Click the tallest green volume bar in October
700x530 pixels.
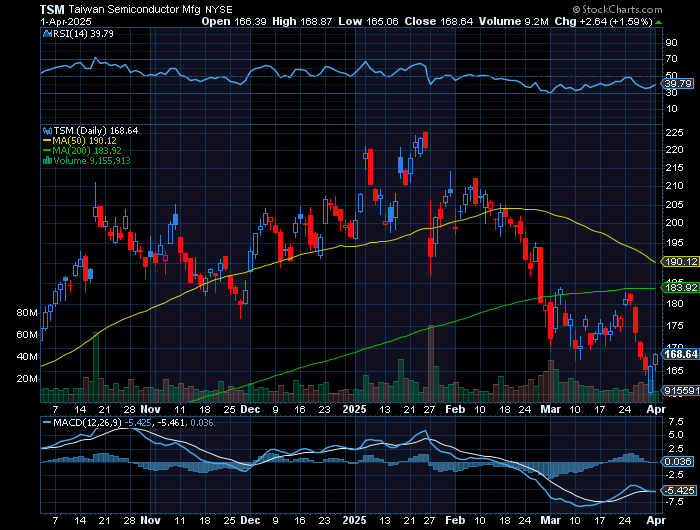pyautogui.click(x=96, y=367)
